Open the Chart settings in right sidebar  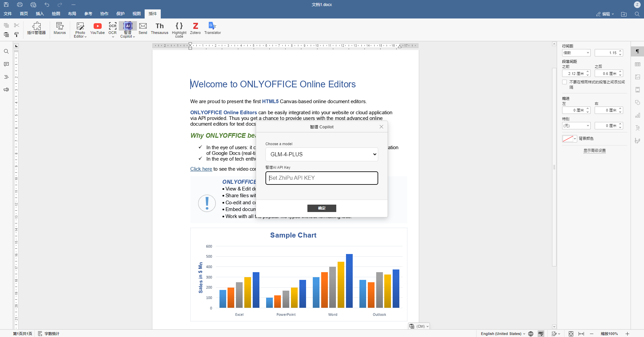(638, 115)
